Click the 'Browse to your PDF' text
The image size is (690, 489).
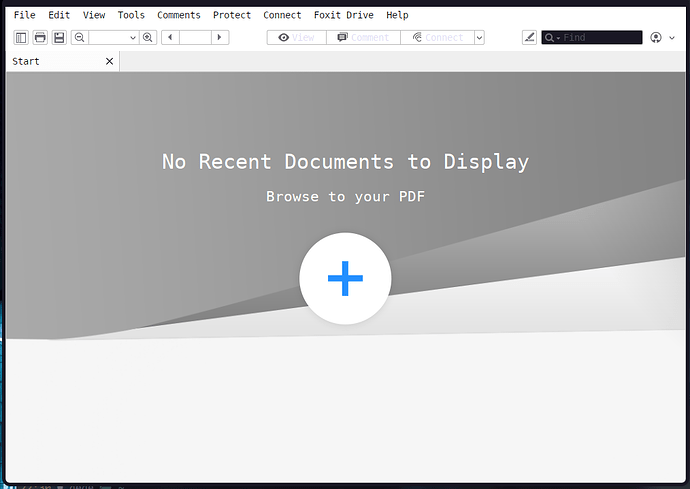pos(345,196)
